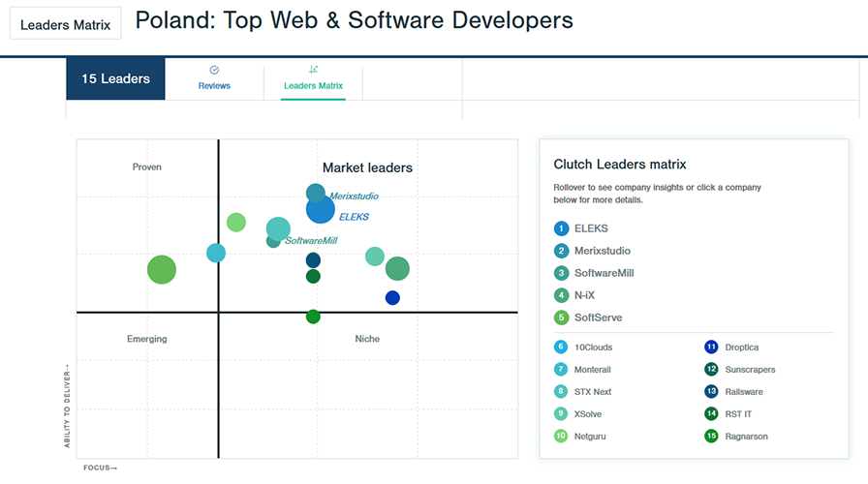
Task: Open SoftwareMill company details in legend
Action: coord(604,273)
